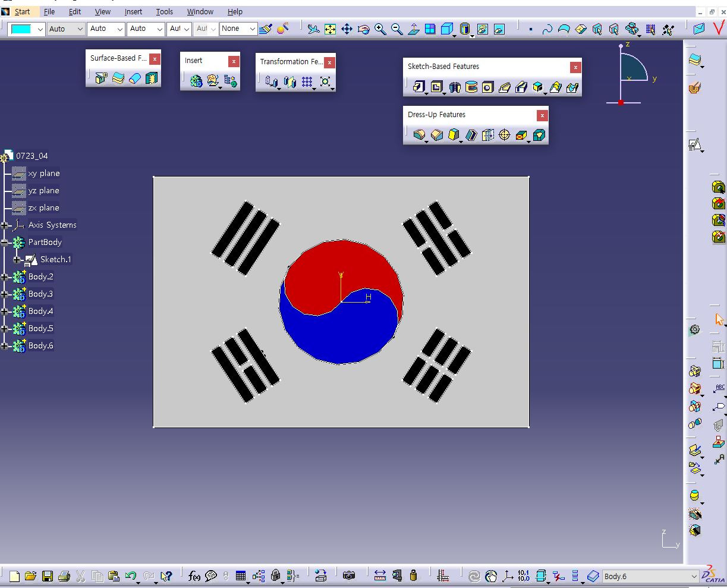727x588 pixels.
Task: Select the Shaft tool
Action: pyautogui.click(x=454, y=87)
